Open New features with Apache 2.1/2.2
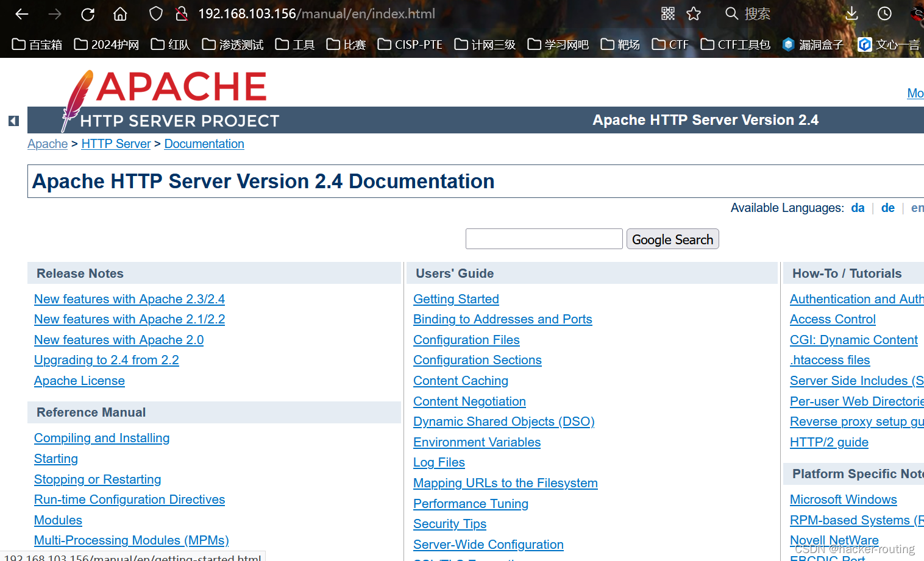The width and height of the screenshot is (924, 561). 129,319
